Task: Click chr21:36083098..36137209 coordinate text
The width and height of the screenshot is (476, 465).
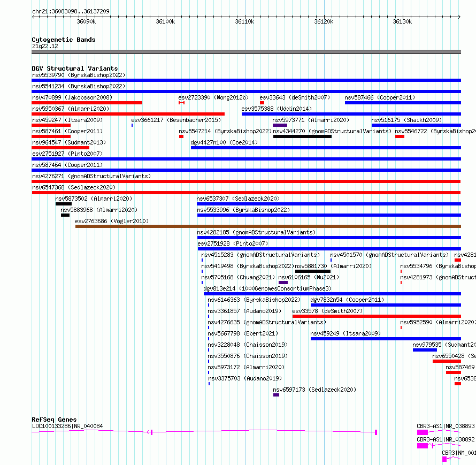Action: 71,11
